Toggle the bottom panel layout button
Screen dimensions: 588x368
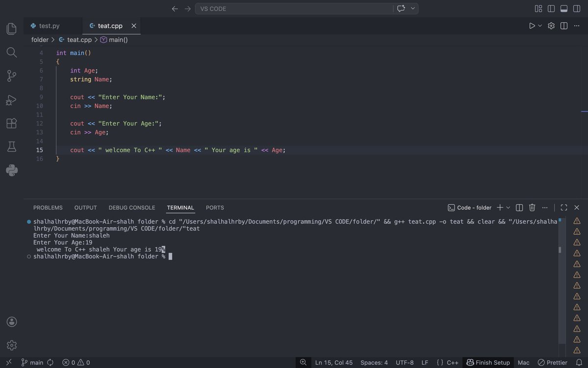564,9
